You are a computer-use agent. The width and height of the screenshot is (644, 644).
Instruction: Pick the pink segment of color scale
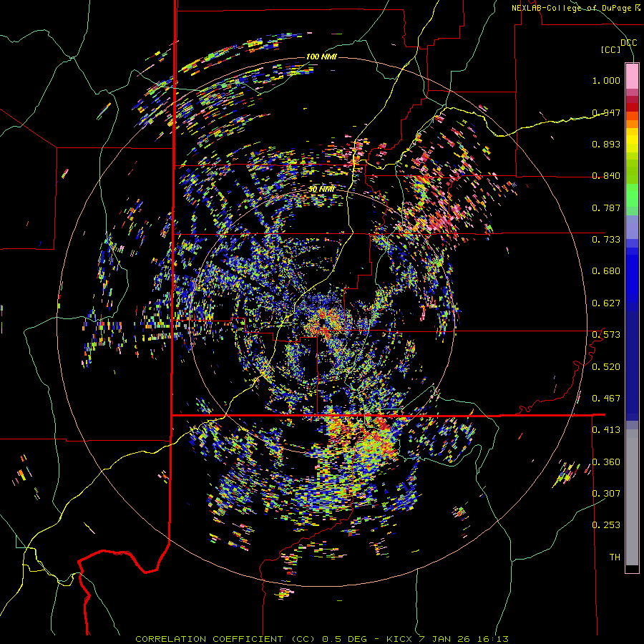tap(632, 77)
